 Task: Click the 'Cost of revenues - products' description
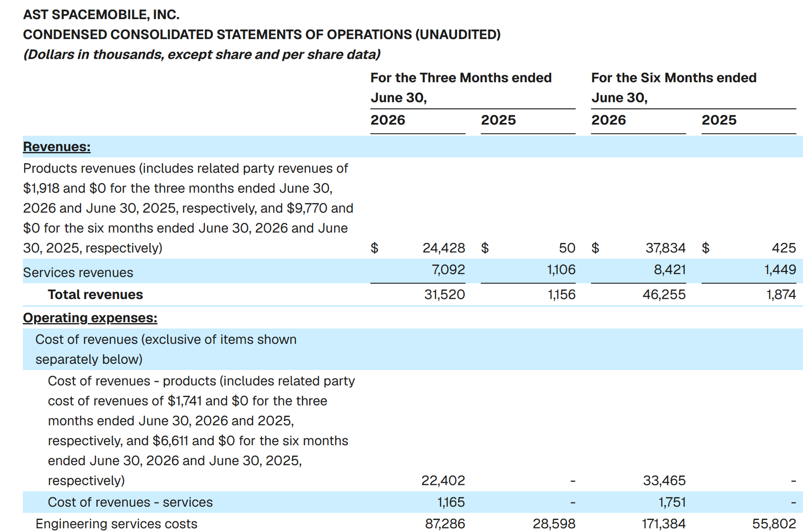pos(201,431)
